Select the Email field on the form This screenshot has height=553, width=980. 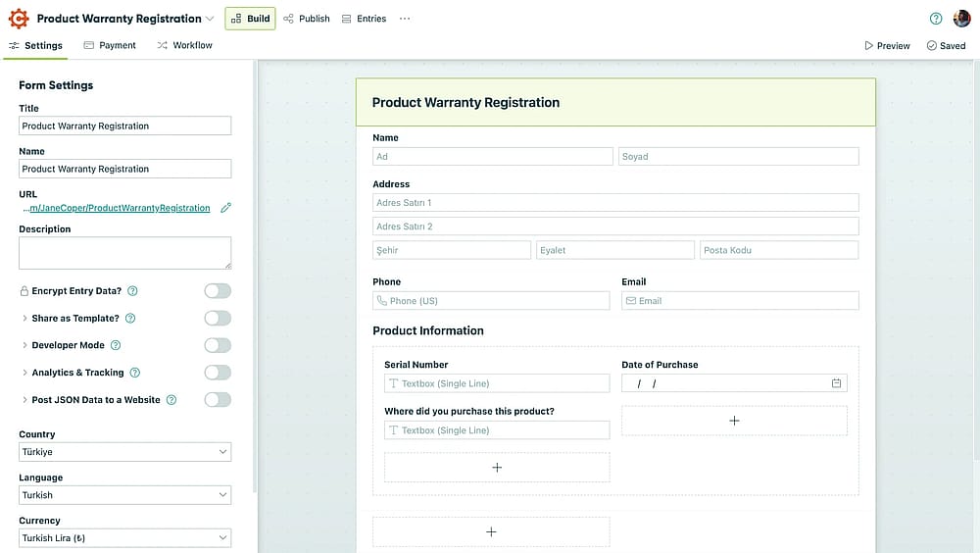740,301
